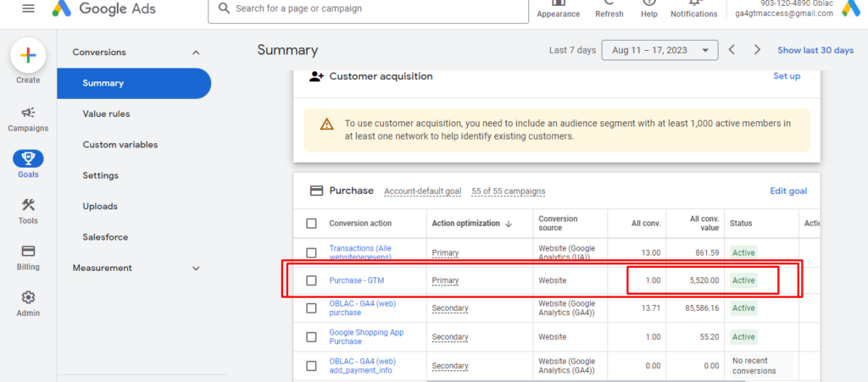Open Secondary dropdown for OBLAC GA4 purchase
Viewport: 868px width, 382px height.
[450, 308]
